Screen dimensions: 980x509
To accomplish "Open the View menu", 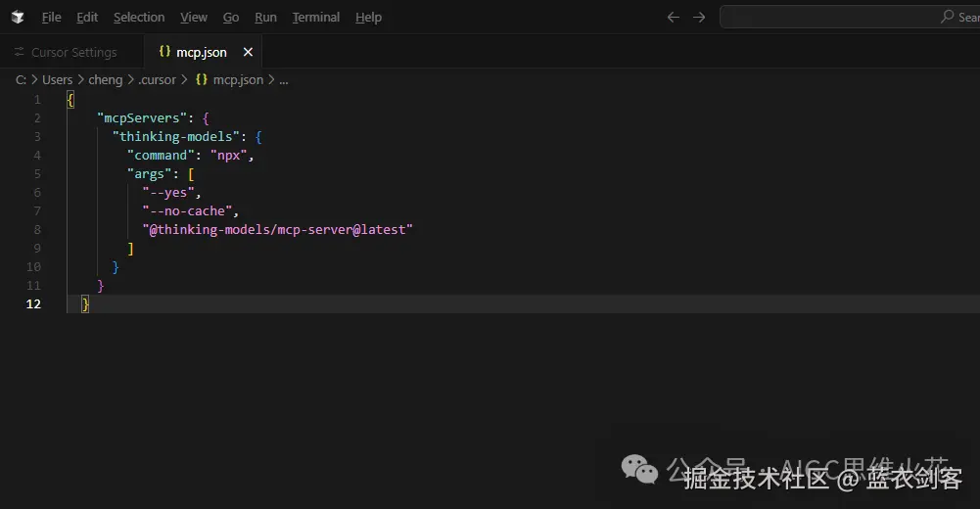I will coord(194,18).
